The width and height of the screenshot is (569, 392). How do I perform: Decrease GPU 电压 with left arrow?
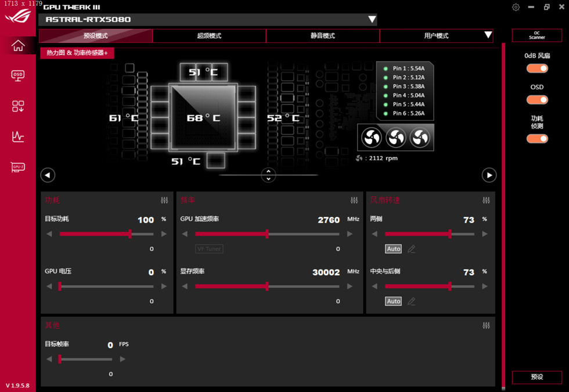pos(49,286)
